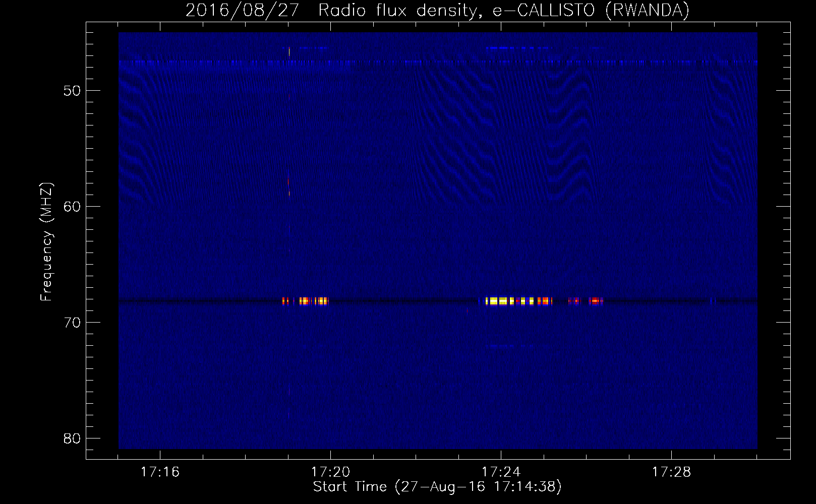Image resolution: width=816 pixels, height=504 pixels.
Task: Click the 'Frequency (MHZ)' axis label
Action: point(46,242)
